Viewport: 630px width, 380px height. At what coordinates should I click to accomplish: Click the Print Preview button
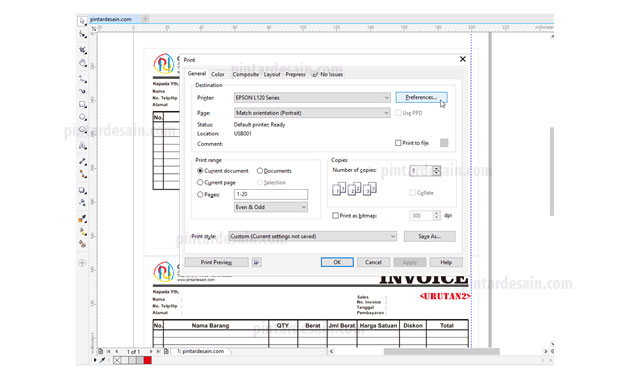(216, 262)
